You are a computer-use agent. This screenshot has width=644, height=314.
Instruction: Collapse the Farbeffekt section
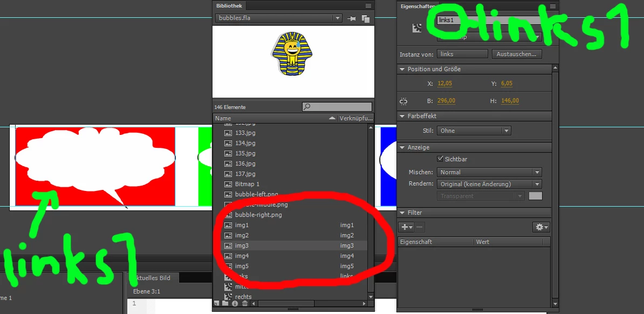402,116
